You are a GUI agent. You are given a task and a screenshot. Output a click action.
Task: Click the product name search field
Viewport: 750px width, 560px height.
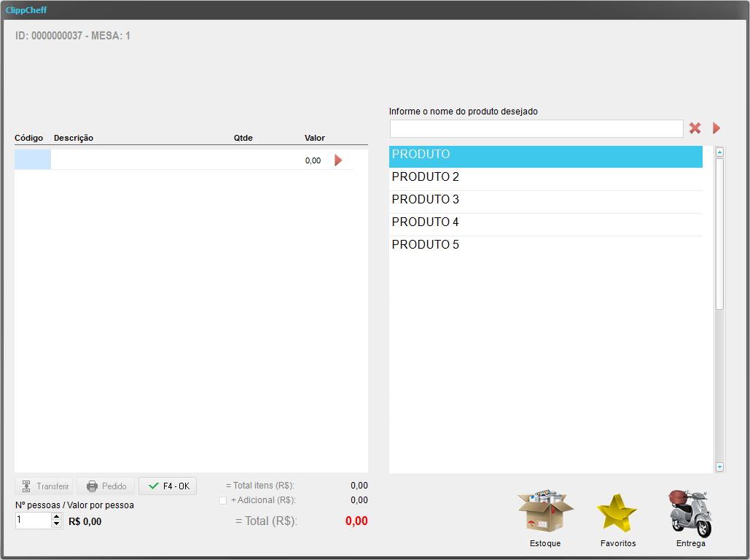[536, 129]
